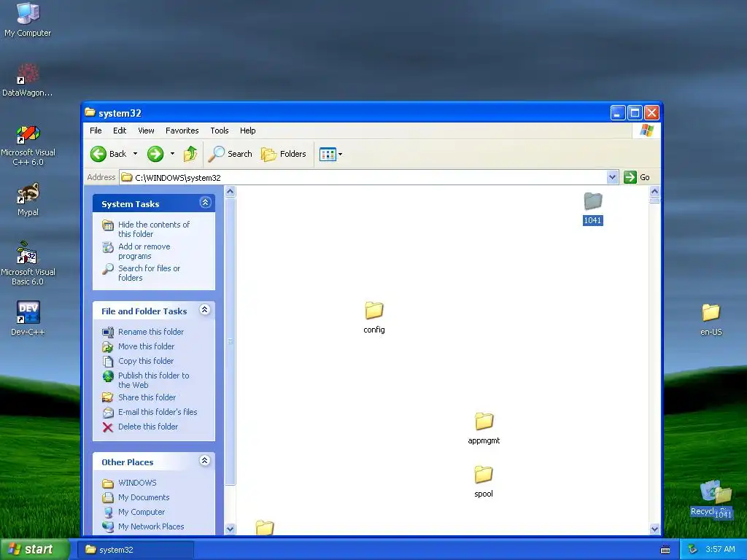This screenshot has width=747, height=560.
Task: Open Back history dropdown arrow
Action: (135, 154)
